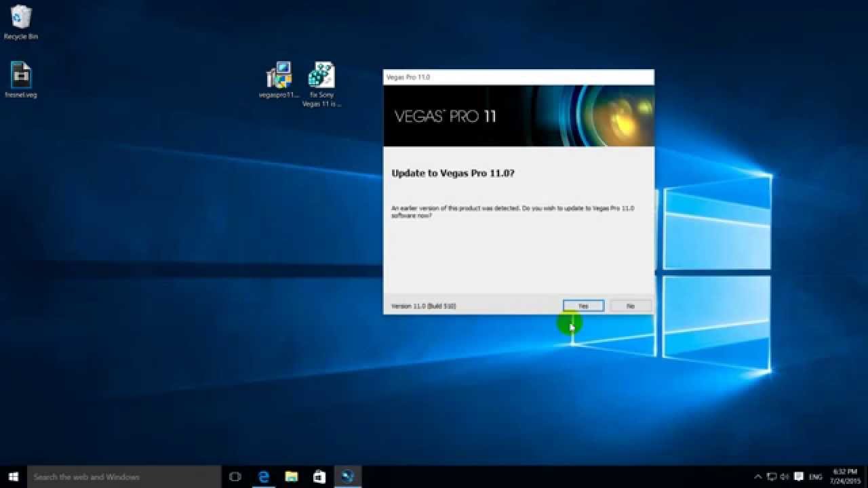Switch input language via ENG indicator
The width and height of the screenshot is (868, 488).
[x=816, y=476]
